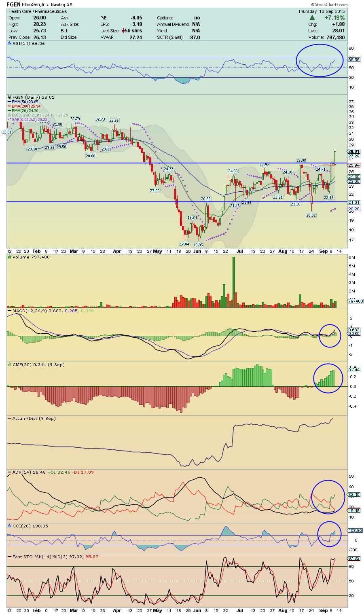364x614 pixels.
Task: Click the 25.98 price label in August
Action: [301, 161]
